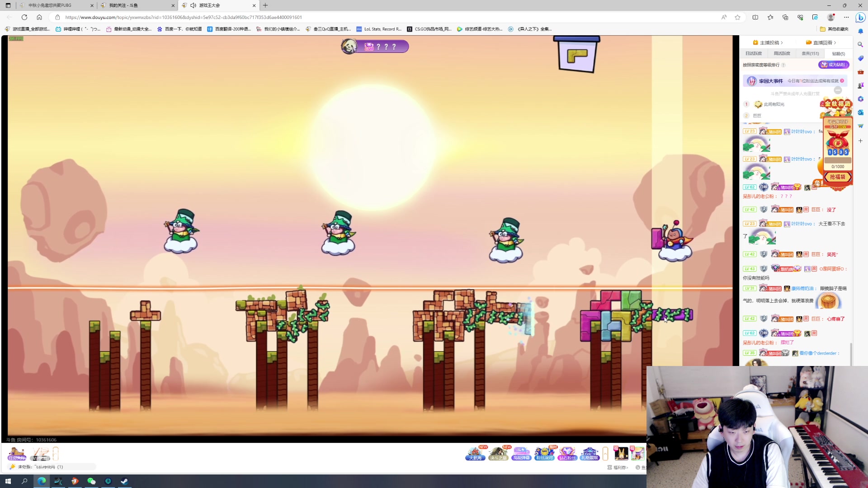Click the 成为钻粉 button
Image resolution: width=868 pixels, height=488 pixels.
tap(833, 65)
